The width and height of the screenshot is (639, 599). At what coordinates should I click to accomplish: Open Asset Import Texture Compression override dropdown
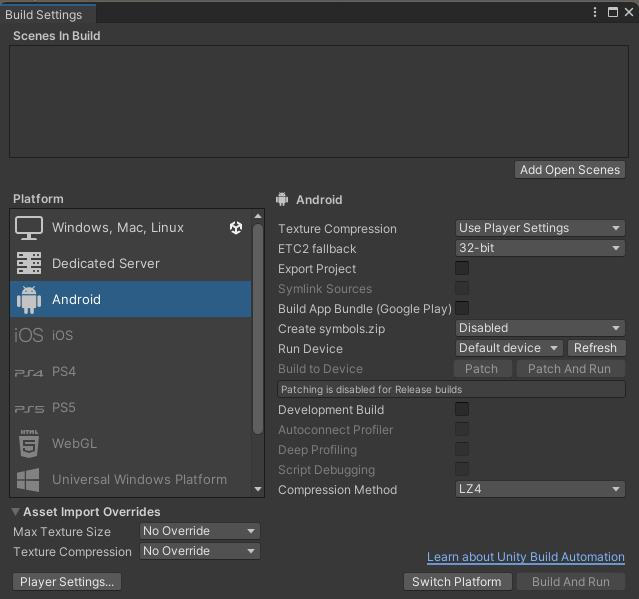coord(200,551)
